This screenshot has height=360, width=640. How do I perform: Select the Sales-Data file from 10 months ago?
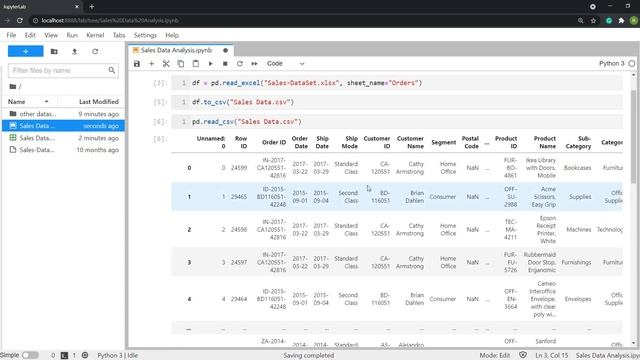click(x=63, y=150)
